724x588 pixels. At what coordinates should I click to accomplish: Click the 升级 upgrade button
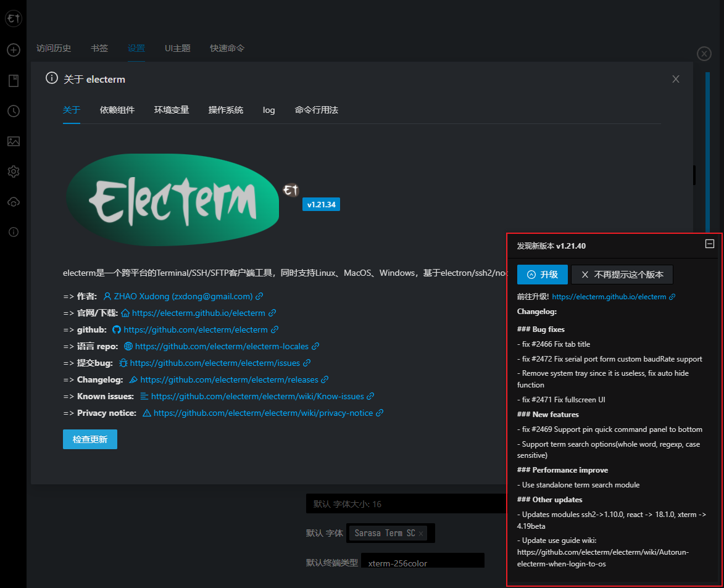[542, 275]
